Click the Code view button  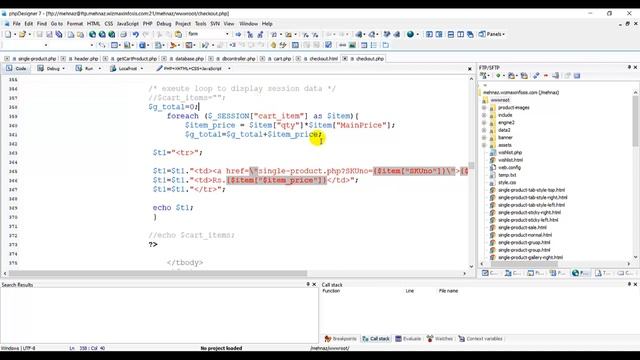16,69
